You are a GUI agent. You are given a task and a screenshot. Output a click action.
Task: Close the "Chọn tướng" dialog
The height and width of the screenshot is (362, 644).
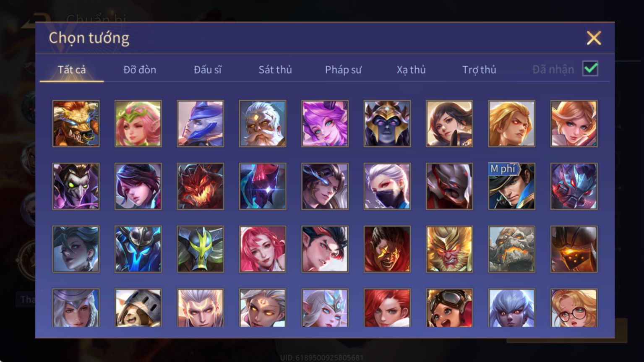[594, 38]
